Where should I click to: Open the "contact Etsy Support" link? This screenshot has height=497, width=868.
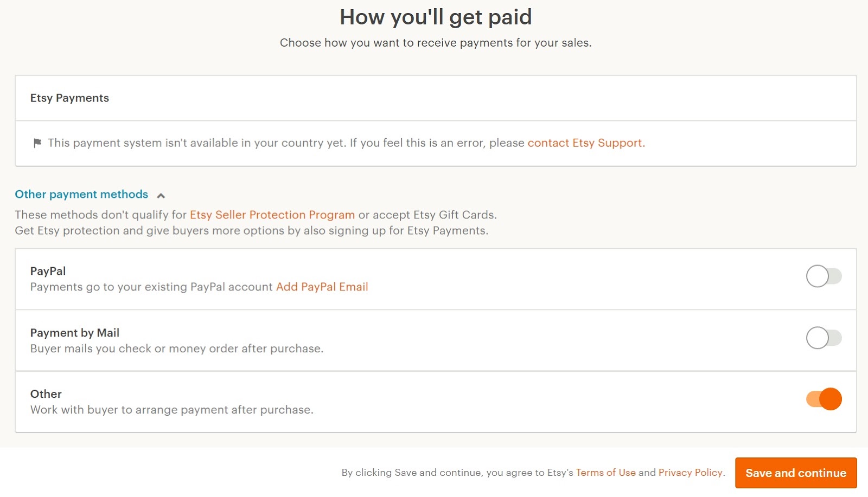[x=586, y=143]
